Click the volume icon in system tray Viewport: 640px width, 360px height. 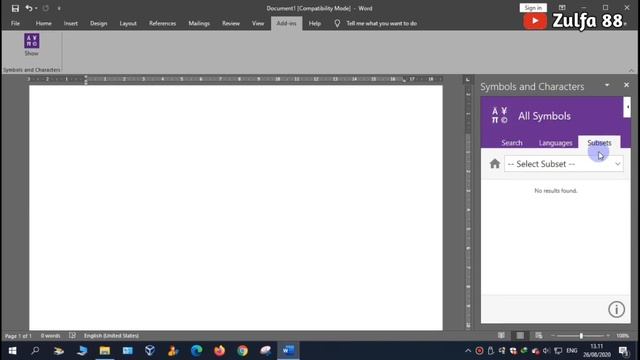pos(547,351)
